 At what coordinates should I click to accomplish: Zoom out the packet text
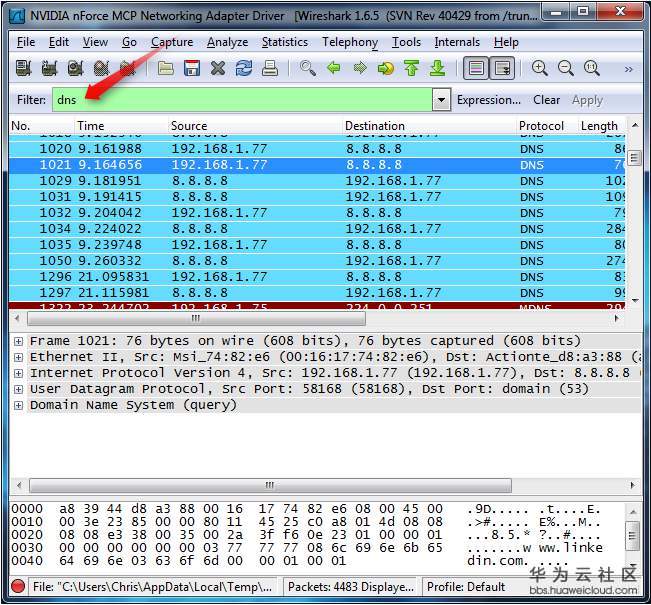[x=565, y=68]
